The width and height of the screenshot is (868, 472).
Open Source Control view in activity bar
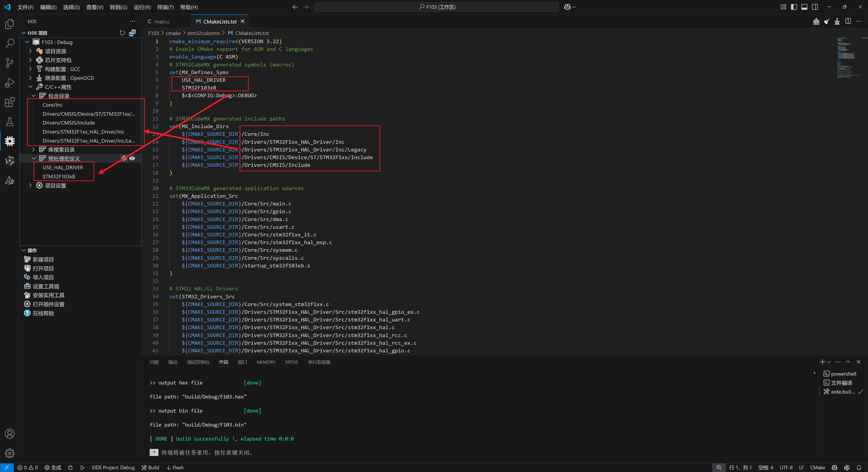(x=10, y=63)
